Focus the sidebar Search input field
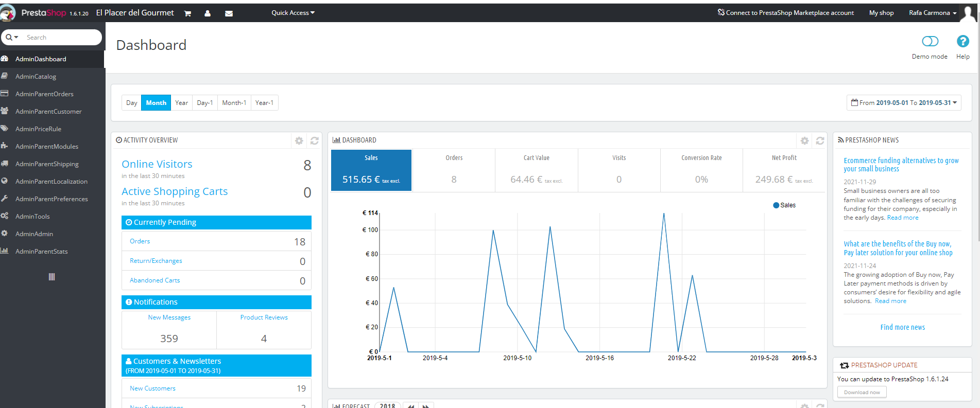980x408 pixels. coord(62,37)
